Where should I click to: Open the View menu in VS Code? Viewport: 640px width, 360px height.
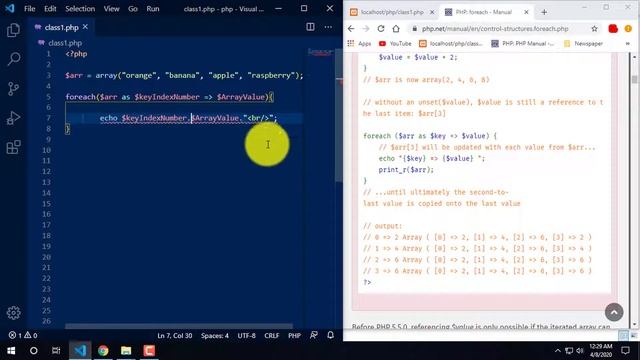point(111,9)
